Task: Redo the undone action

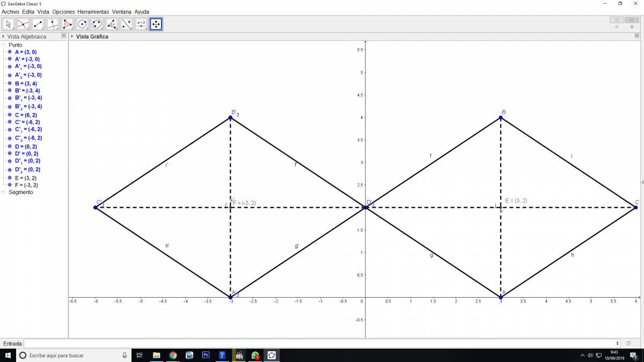Action: tap(632, 20)
